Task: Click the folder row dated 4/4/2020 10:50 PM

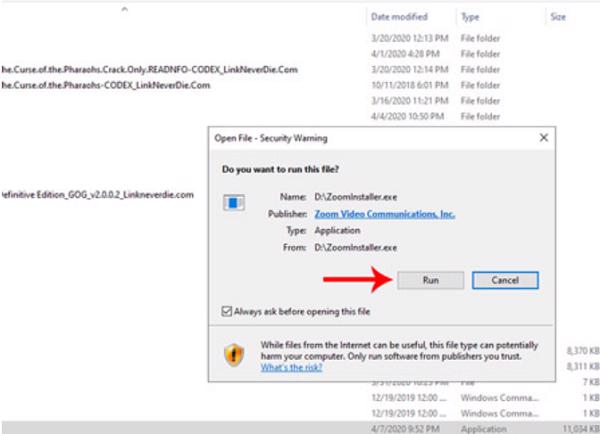Action: click(407, 118)
